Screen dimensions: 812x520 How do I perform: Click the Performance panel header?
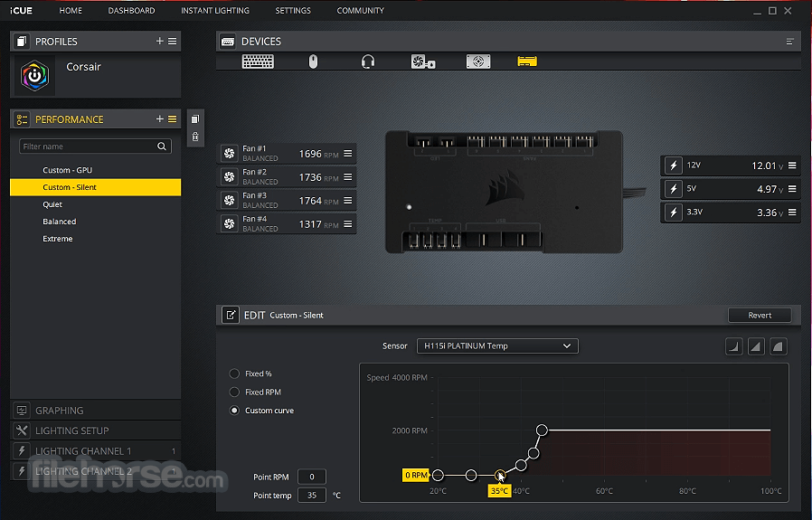point(96,119)
